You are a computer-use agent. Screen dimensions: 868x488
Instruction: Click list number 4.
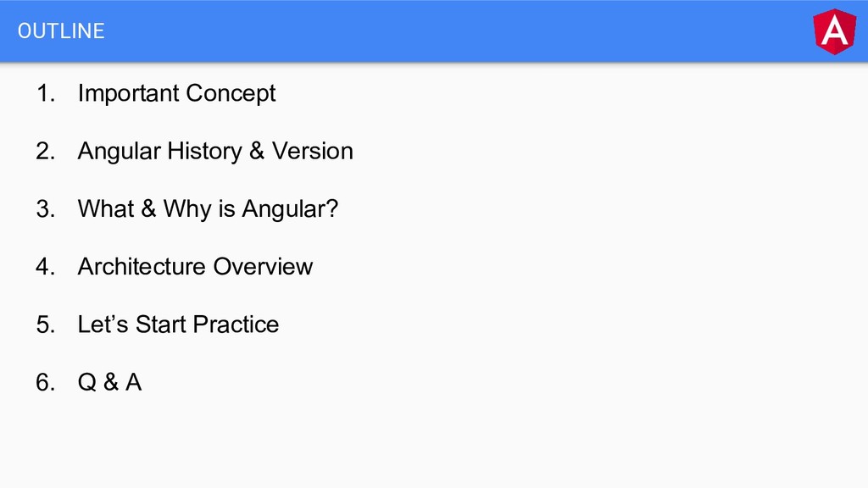[46, 266]
